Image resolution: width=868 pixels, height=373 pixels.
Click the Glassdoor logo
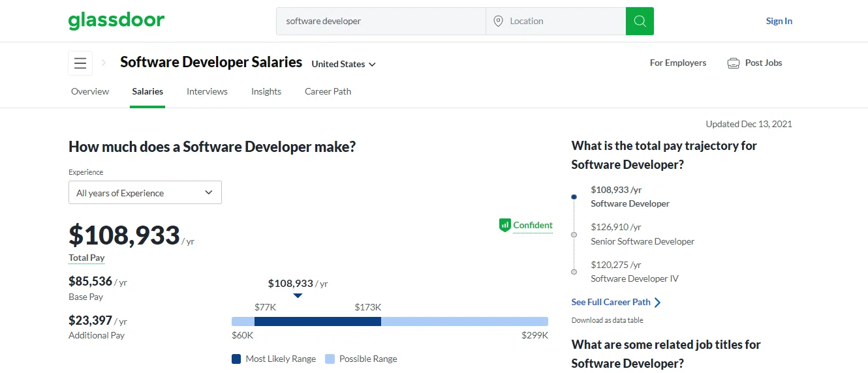pos(116,21)
